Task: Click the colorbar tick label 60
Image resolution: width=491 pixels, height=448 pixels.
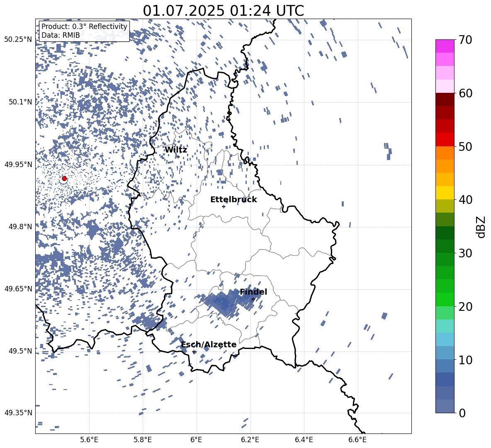Action: pos(465,93)
